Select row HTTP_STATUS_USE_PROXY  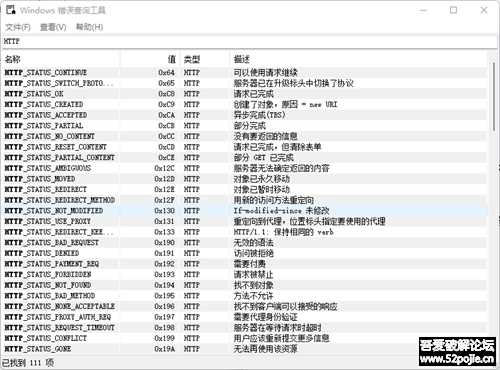click(x=245, y=221)
